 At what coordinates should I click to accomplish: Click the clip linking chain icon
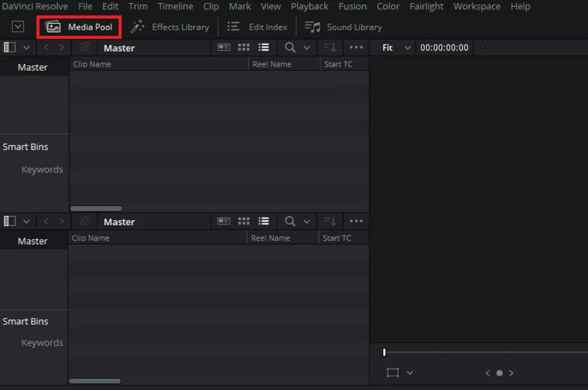85,47
